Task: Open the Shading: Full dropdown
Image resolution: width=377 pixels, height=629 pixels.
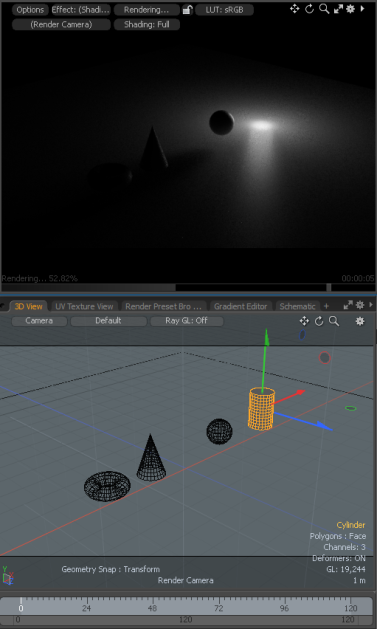Action: pyautogui.click(x=147, y=24)
